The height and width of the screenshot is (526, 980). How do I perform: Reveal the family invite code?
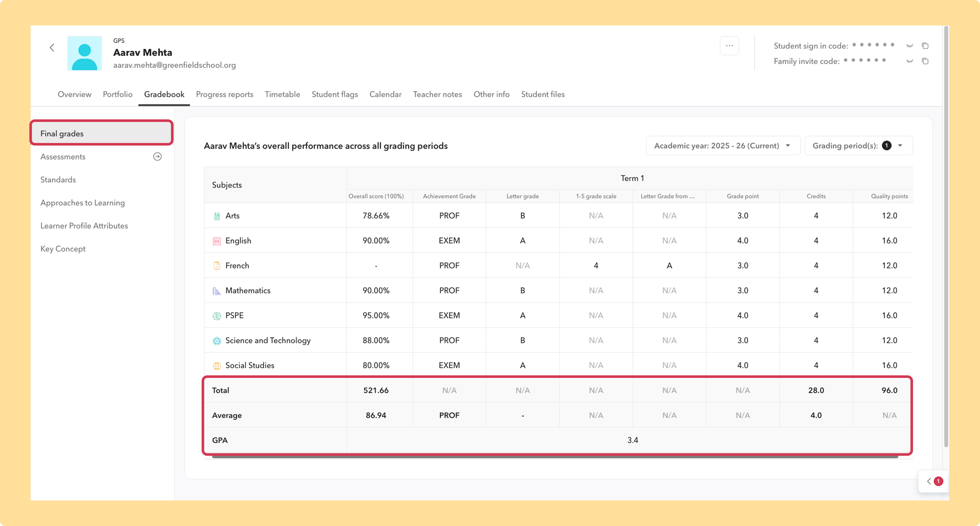[x=910, y=61]
